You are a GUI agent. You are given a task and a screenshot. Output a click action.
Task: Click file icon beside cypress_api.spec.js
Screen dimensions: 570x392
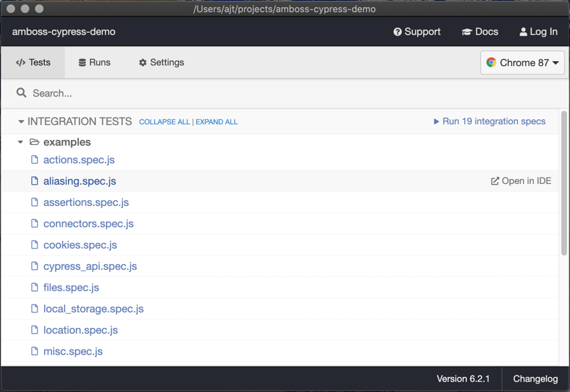35,266
